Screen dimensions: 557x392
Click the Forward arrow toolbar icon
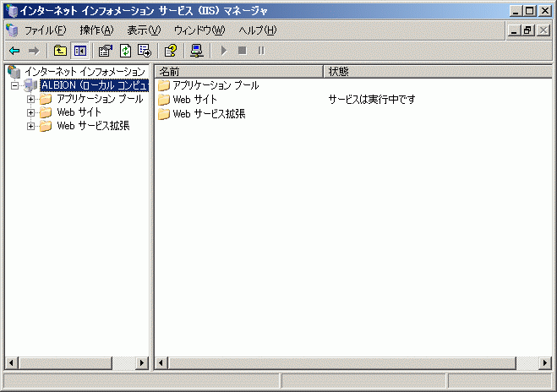(x=34, y=51)
